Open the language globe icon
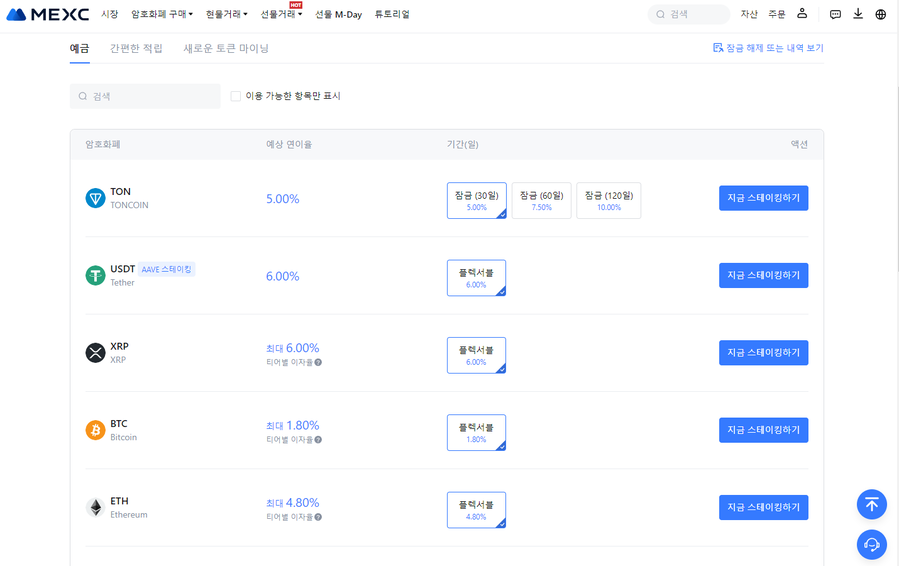 pyautogui.click(x=881, y=14)
